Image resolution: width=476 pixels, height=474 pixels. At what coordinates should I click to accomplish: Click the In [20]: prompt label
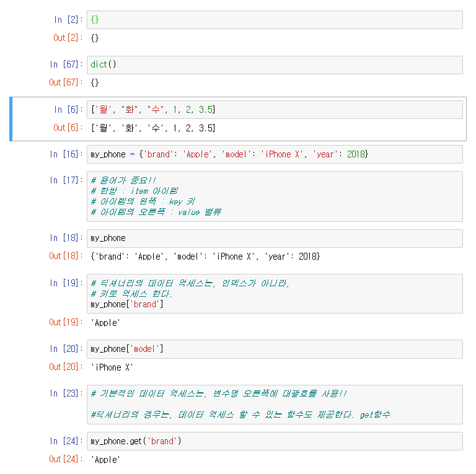click(x=66, y=349)
